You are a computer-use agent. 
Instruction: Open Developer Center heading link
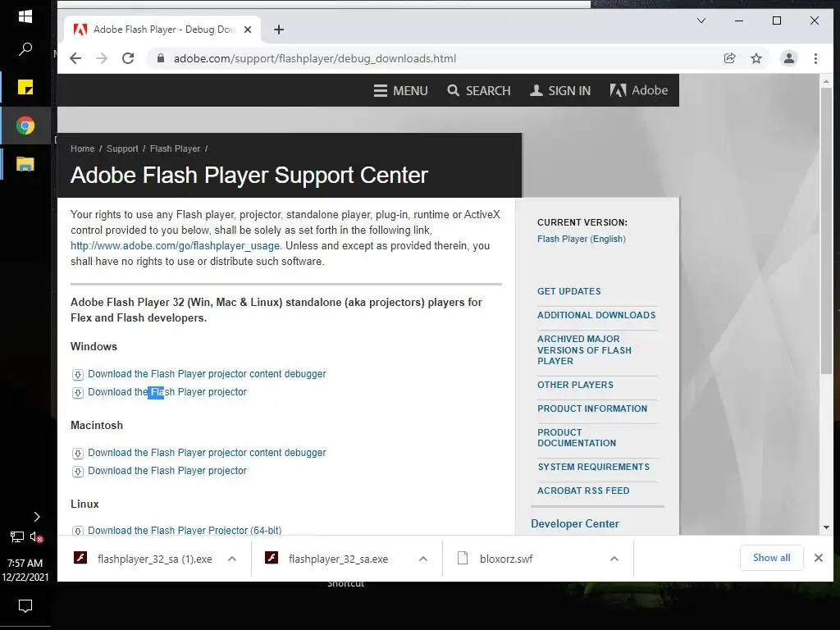coord(575,523)
